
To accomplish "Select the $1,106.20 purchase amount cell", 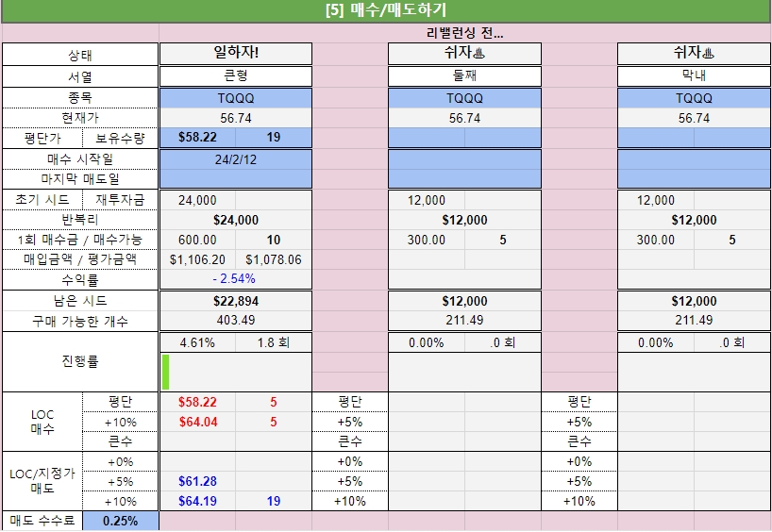I will 197,259.
